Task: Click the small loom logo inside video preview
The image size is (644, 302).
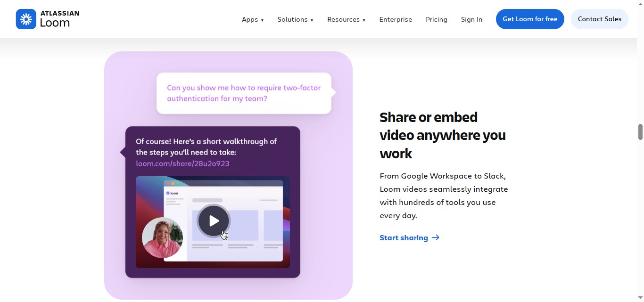Action: (x=172, y=193)
